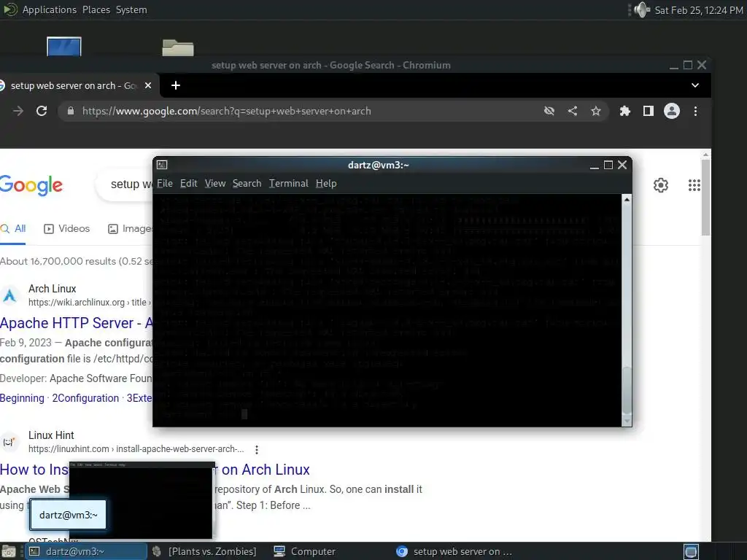Viewport: 747px width, 560px height.
Task: Click the Google logo
Action: click(31, 184)
